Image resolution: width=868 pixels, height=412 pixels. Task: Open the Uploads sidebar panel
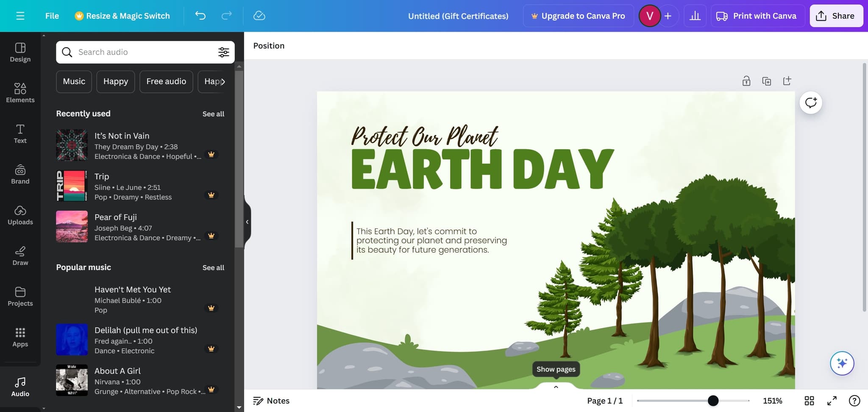[20, 215]
